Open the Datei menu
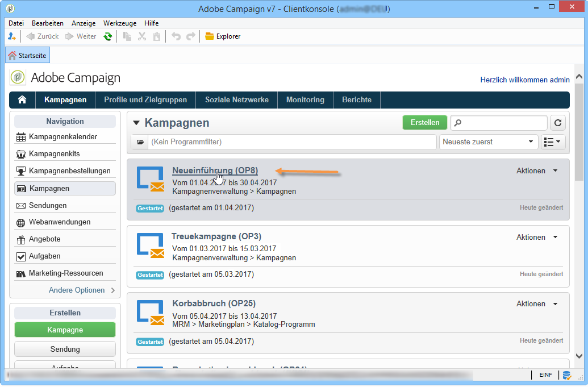Screen dimensions: 588x387 (x=16, y=23)
